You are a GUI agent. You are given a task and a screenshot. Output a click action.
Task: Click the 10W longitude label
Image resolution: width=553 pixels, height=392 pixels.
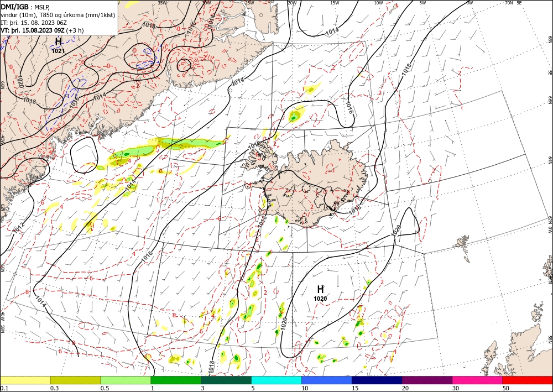[378, 3]
